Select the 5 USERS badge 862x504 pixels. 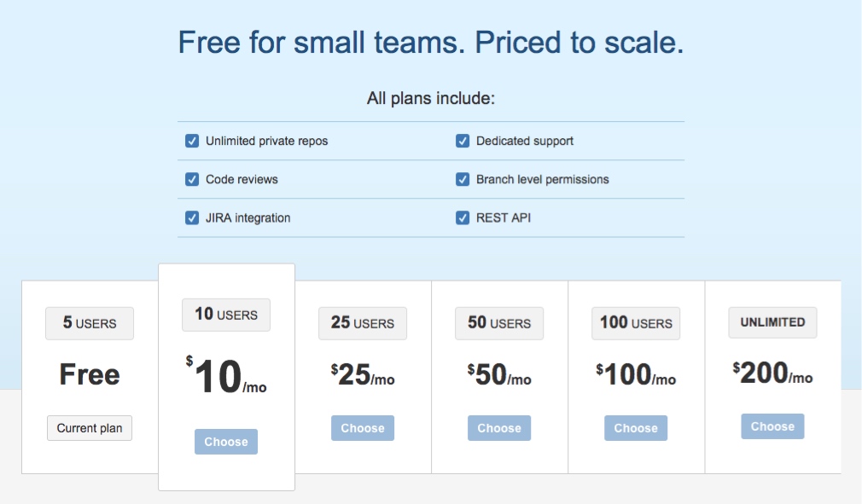(x=90, y=323)
